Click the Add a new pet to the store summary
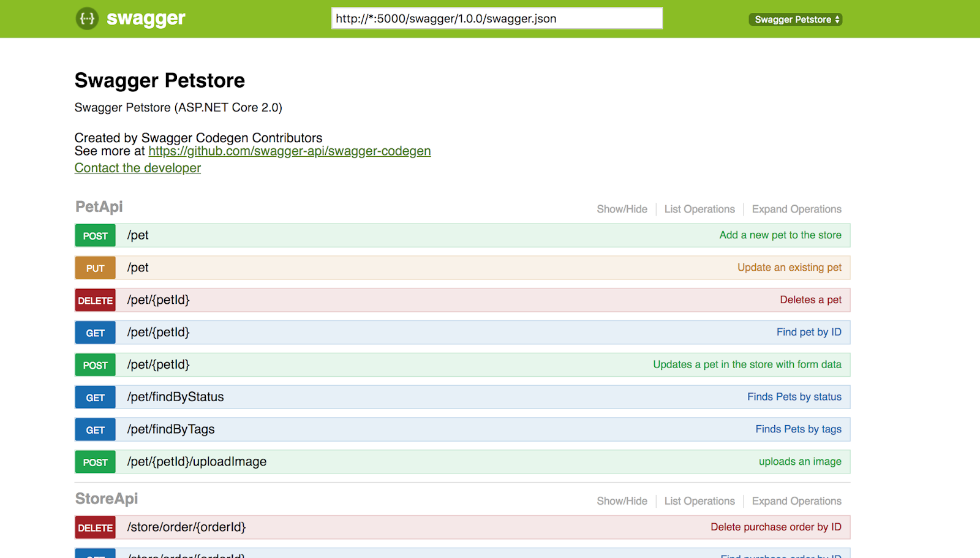980x558 pixels. click(780, 235)
